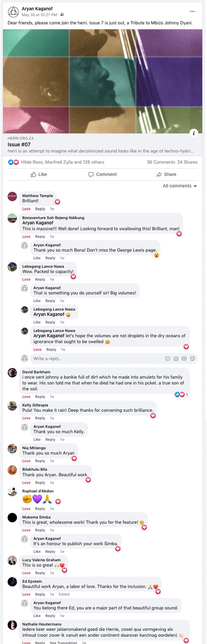Open the post options three-dot menu
This screenshot has height=644, width=207.
(192, 11)
